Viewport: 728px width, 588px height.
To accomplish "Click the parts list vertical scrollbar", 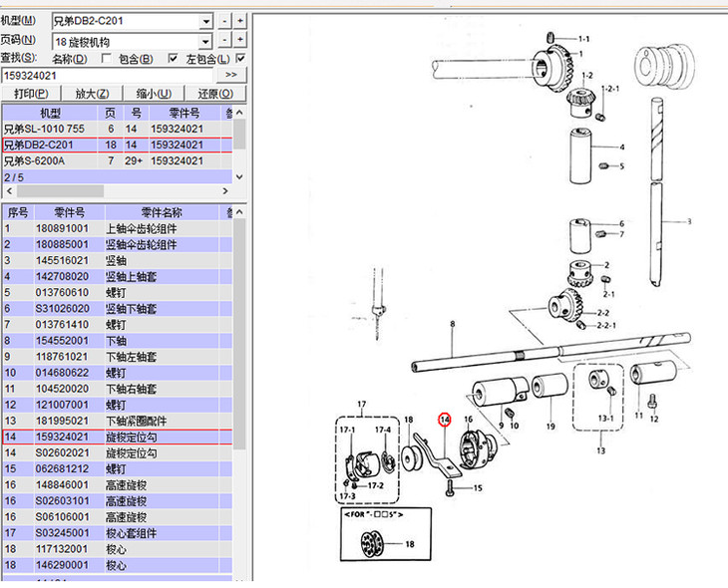I will 239,399.
